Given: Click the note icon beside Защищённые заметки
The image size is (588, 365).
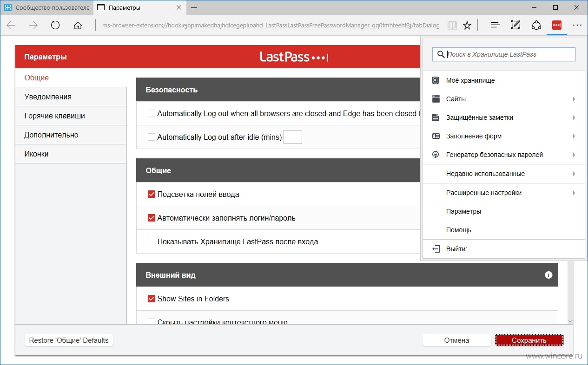Looking at the screenshot, I should [436, 117].
